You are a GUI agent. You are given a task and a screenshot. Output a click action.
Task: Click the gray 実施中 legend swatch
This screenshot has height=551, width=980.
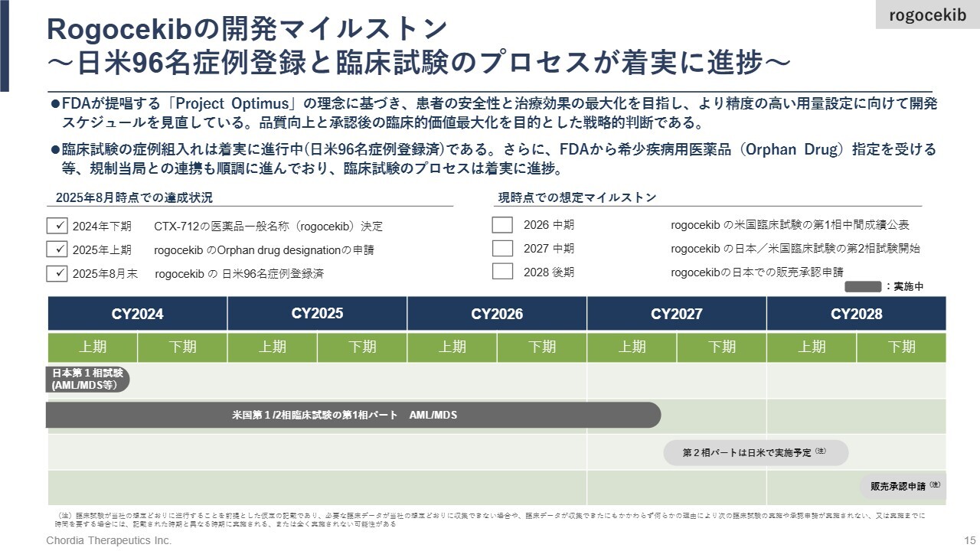tap(863, 286)
